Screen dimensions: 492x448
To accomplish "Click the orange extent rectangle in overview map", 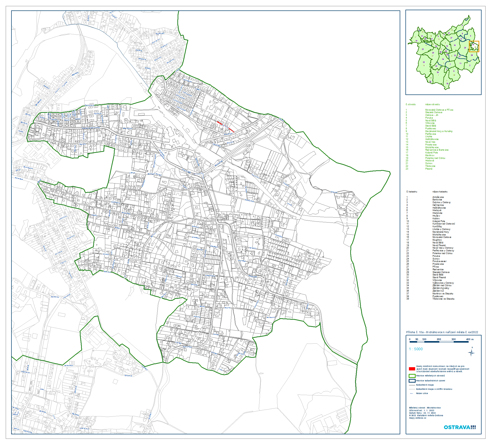I will 474,46.
